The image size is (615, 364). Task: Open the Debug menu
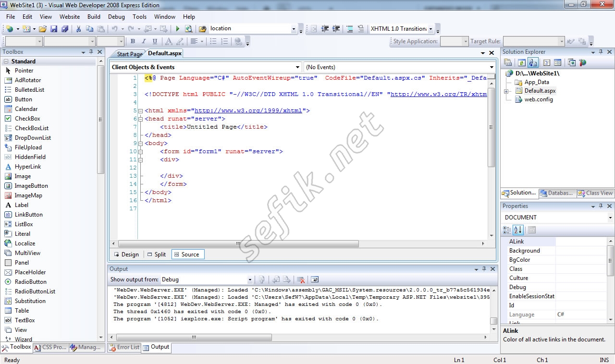[x=116, y=16]
